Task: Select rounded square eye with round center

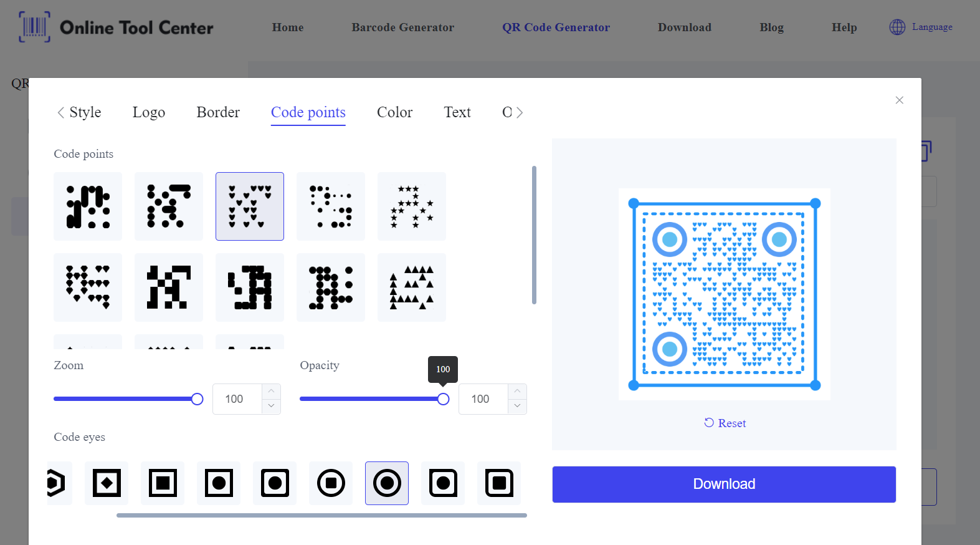Action: coord(275,483)
